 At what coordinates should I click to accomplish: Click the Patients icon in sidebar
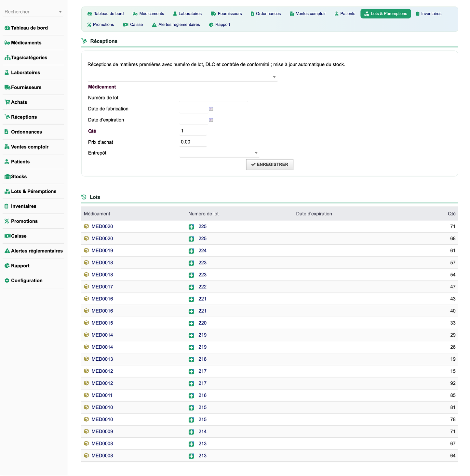pyautogui.click(x=7, y=162)
